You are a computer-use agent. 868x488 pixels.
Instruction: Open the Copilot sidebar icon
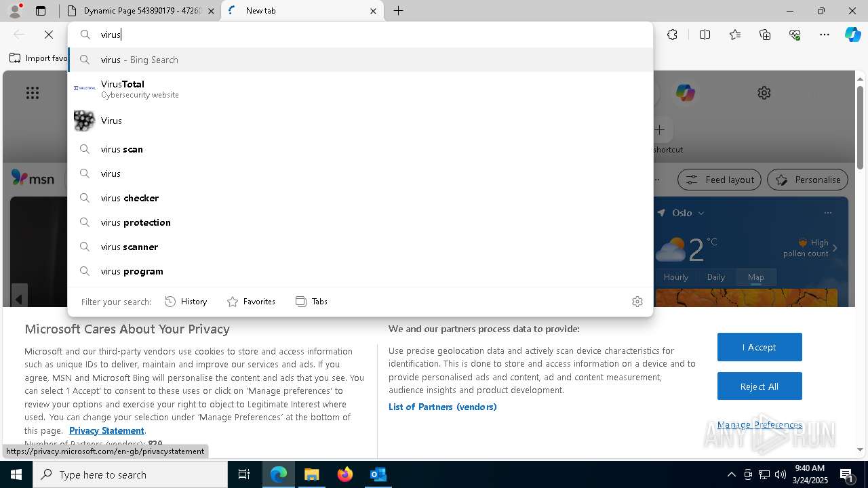click(x=852, y=35)
